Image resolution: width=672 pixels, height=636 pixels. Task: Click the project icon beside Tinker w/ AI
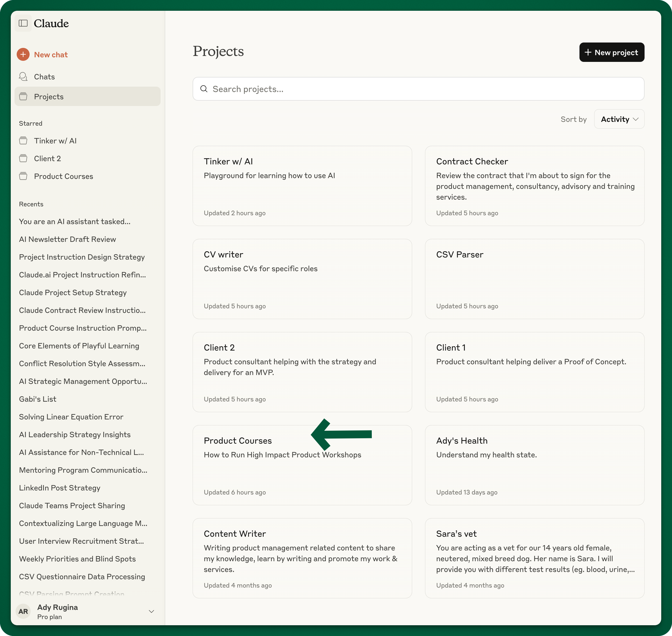pos(23,140)
